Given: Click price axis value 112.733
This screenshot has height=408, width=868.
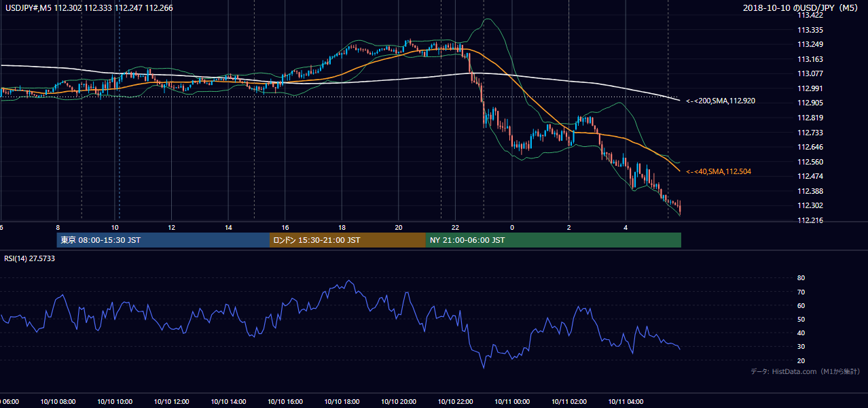Looking at the screenshot, I should (810, 133).
